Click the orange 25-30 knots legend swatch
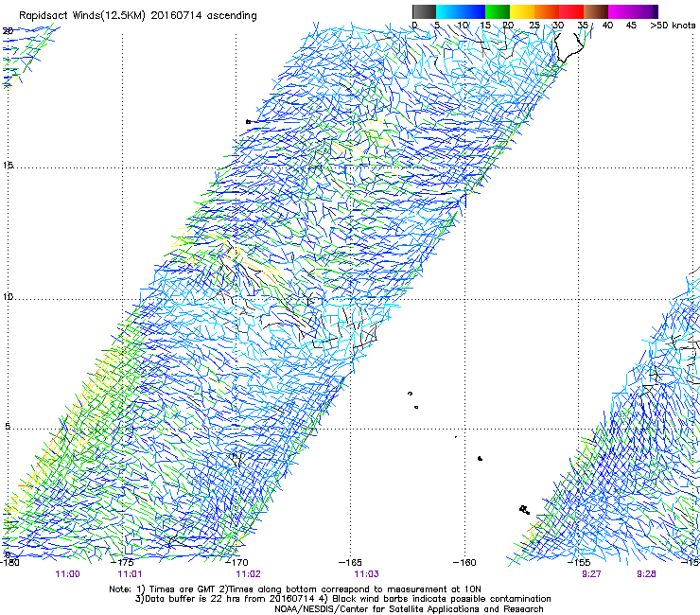 click(x=547, y=11)
